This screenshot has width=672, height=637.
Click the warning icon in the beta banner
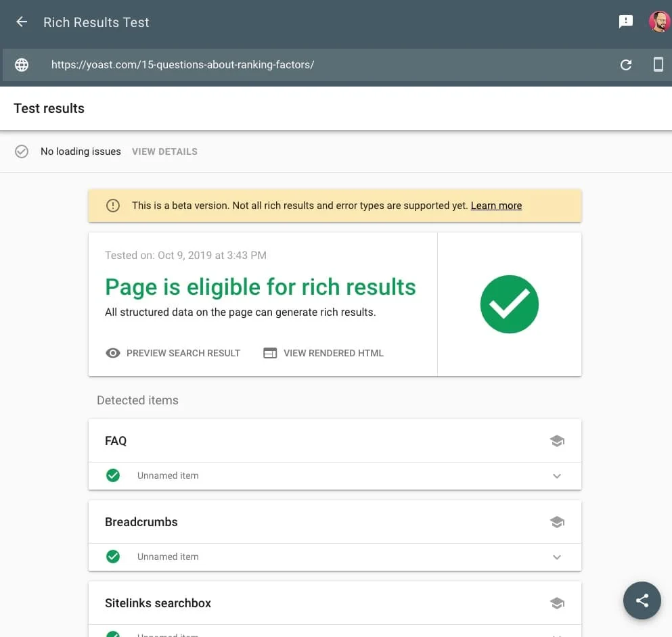pyautogui.click(x=112, y=205)
